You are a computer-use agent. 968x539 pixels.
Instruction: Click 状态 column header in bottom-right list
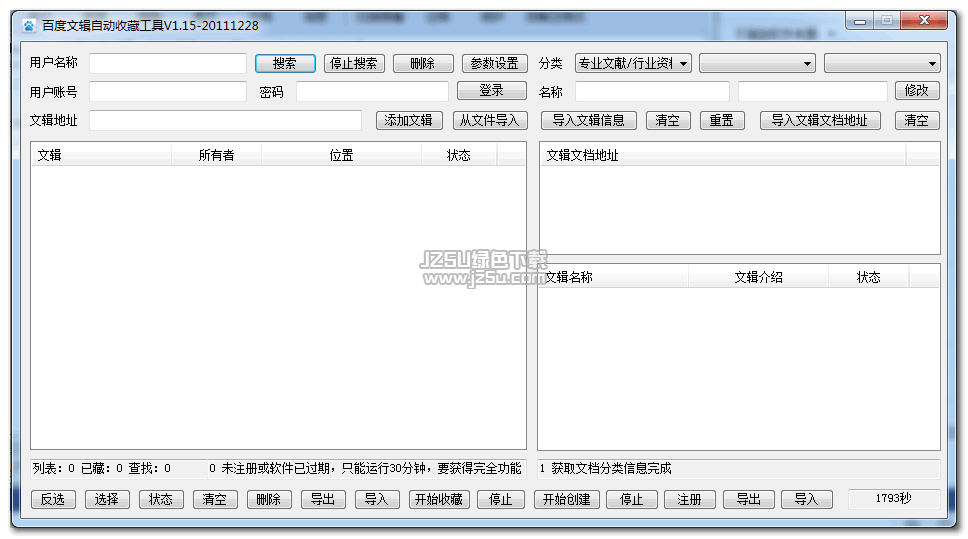point(869,277)
